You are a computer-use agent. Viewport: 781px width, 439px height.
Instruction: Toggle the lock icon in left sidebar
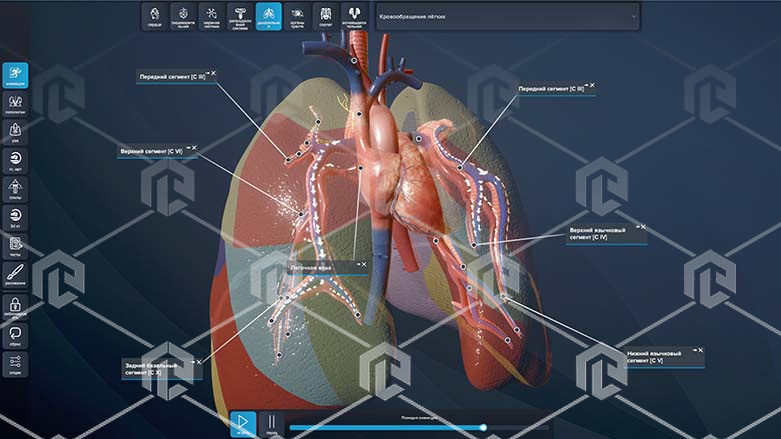[15, 304]
